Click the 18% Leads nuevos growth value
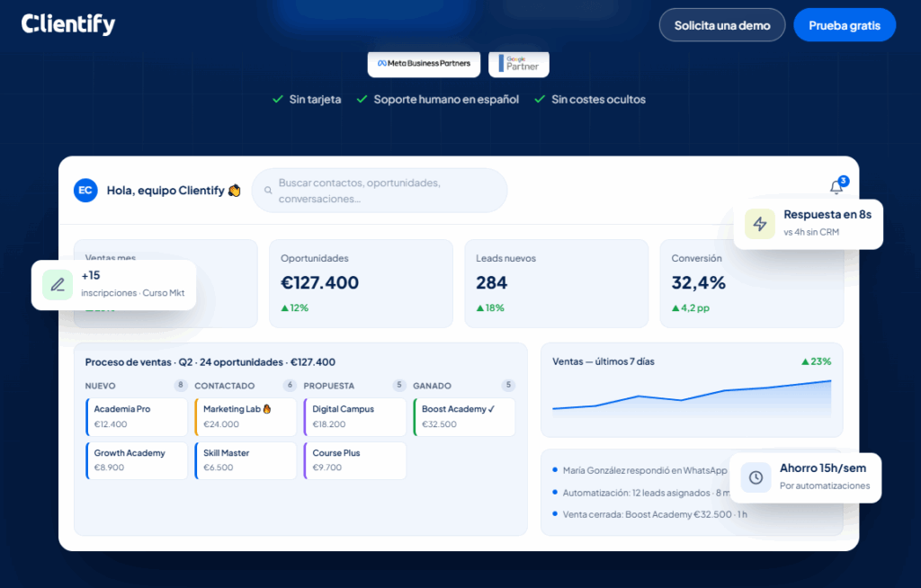 coord(490,307)
